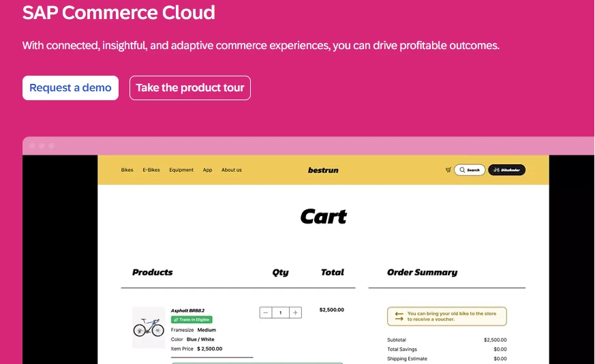Click the SAP Commerce Cloud heading

(x=119, y=12)
